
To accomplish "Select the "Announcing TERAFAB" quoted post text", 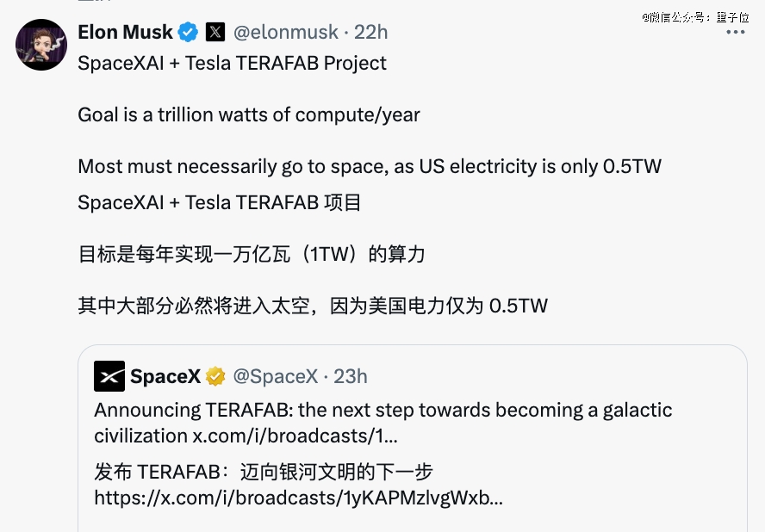I will tap(382, 411).
